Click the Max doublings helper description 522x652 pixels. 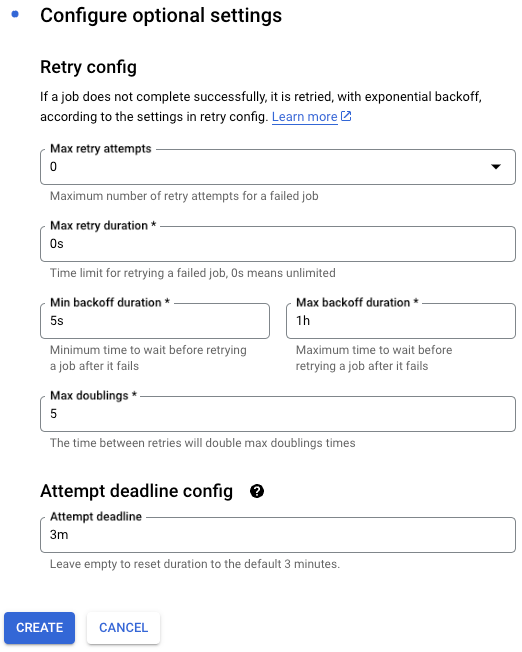[x=203, y=443]
